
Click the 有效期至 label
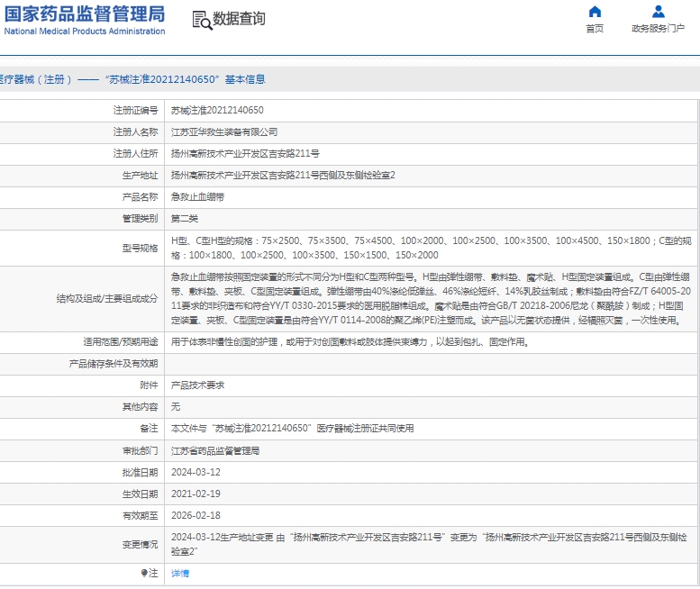click(141, 515)
